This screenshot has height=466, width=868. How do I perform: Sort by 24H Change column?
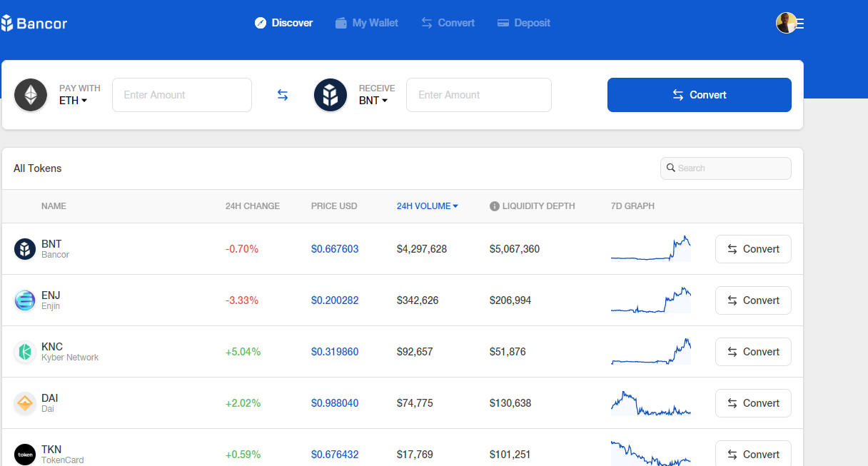point(253,206)
